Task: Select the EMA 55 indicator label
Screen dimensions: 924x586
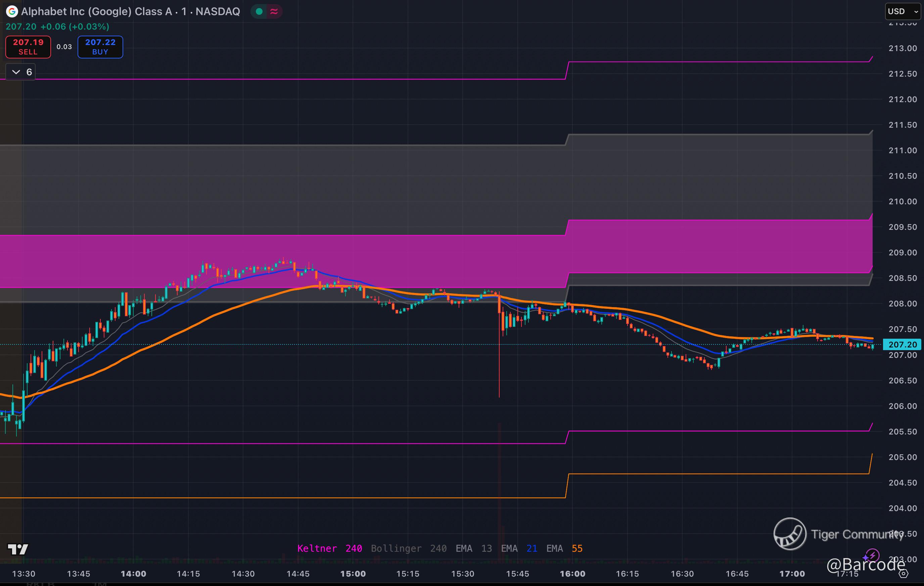Action: pyautogui.click(x=564, y=548)
